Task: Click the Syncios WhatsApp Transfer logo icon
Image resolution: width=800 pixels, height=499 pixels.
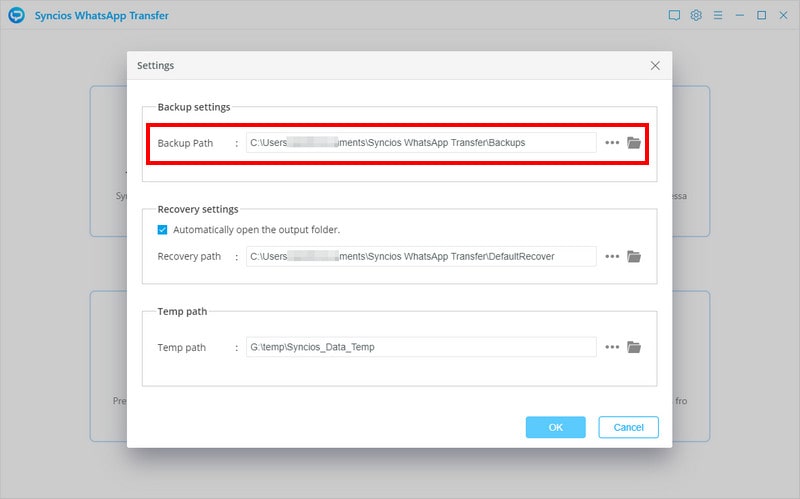Action: 16,15
